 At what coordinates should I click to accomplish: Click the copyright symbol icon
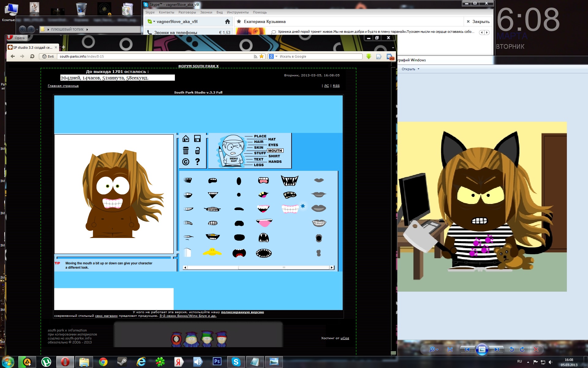[x=186, y=162]
